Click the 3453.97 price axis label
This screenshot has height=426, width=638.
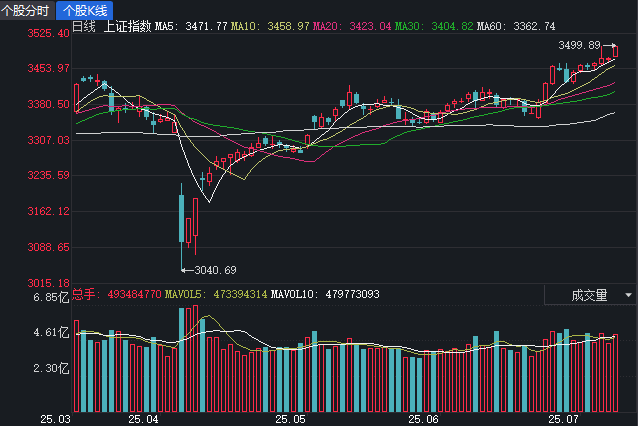pos(48,68)
